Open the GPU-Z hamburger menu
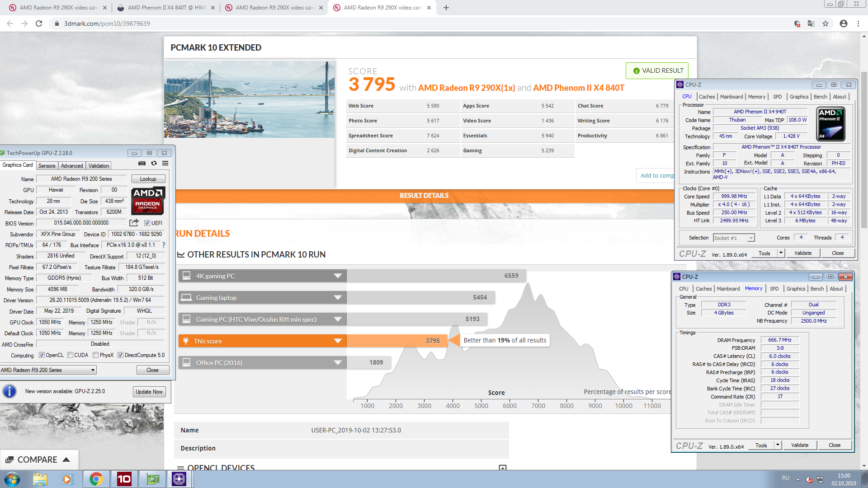 click(x=165, y=164)
